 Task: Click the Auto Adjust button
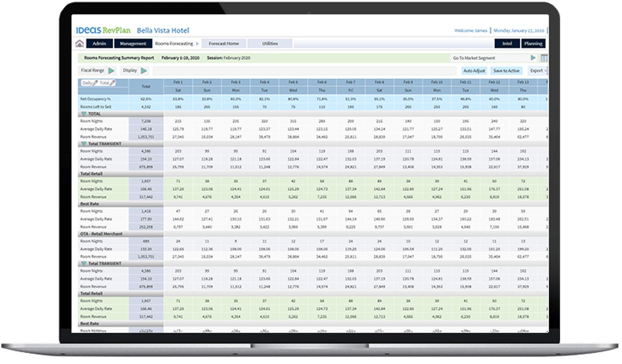point(474,71)
